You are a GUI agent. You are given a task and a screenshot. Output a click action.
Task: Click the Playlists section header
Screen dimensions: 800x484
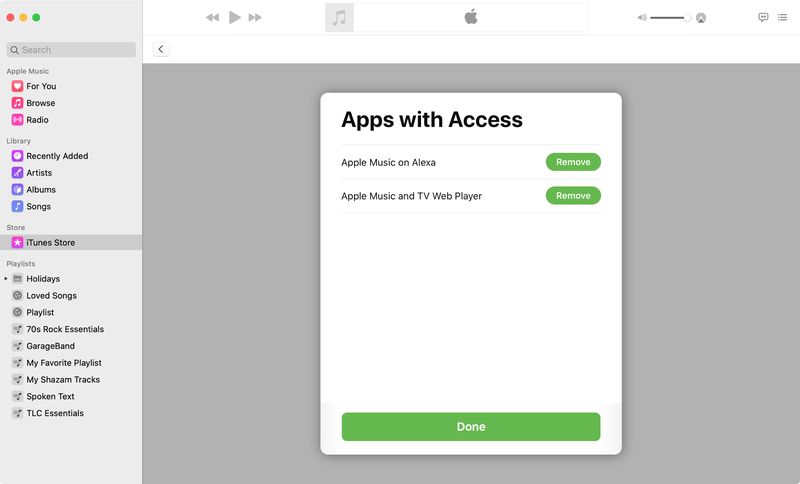point(20,264)
